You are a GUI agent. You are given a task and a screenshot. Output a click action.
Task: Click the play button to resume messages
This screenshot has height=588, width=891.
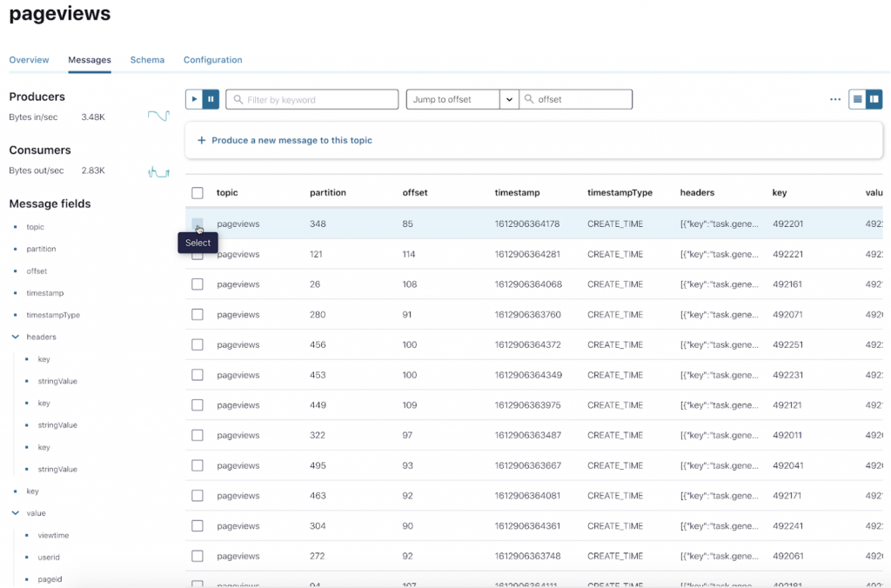point(193,99)
